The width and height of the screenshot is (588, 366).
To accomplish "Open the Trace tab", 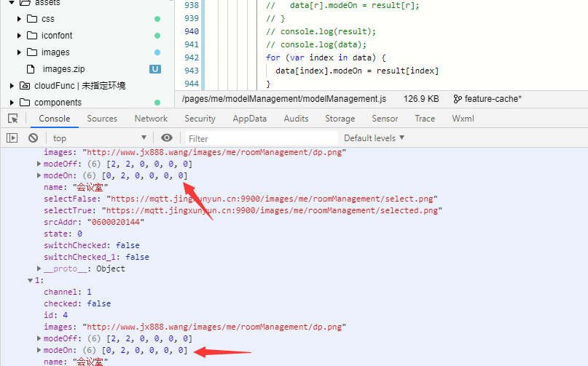I will click(x=425, y=119).
